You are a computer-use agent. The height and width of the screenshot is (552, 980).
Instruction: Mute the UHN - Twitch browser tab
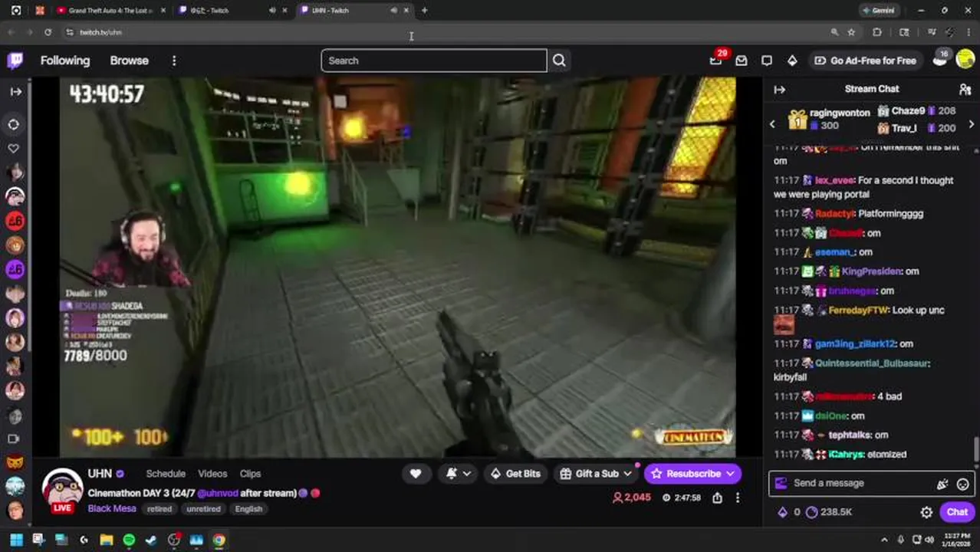click(394, 11)
